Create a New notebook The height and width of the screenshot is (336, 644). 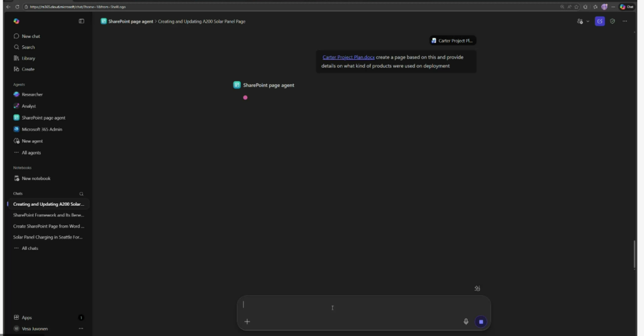pyautogui.click(x=32, y=178)
